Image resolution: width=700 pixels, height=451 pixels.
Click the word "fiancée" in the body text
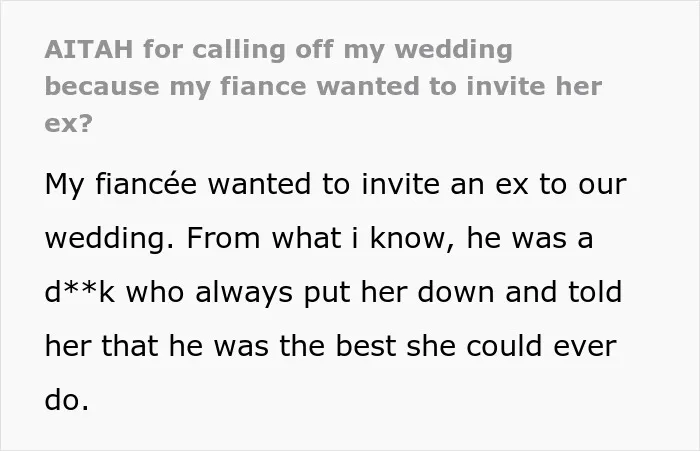(x=146, y=184)
